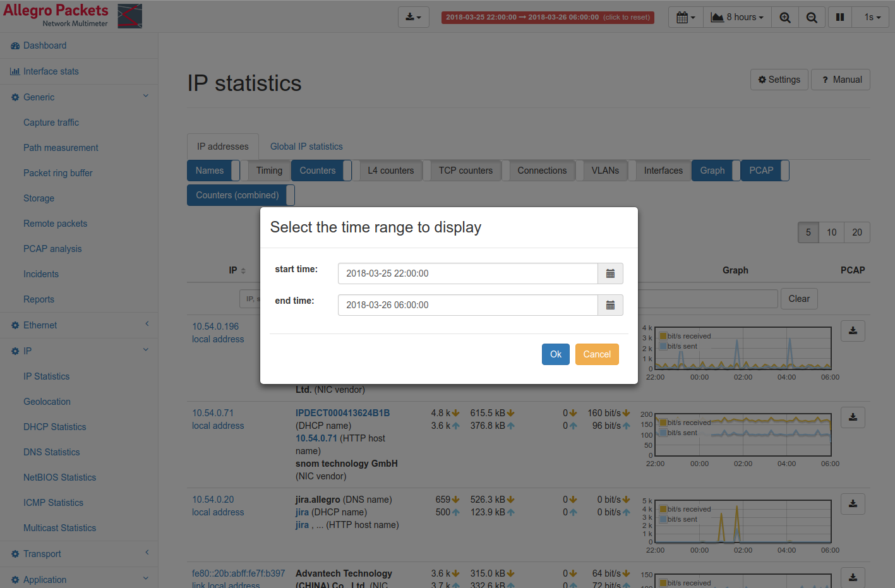Click the zoom out magnifier icon
895x588 pixels.
click(x=812, y=18)
